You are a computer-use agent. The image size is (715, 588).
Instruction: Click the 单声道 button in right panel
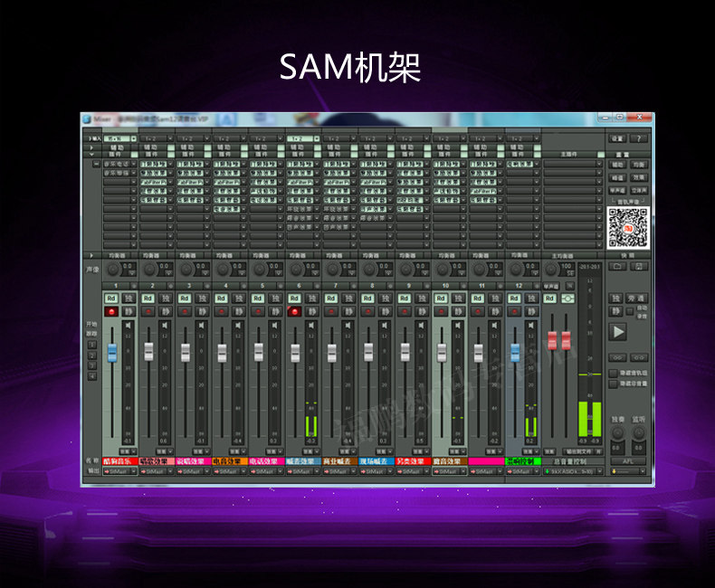pyautogui.click(x=617, y=190)
